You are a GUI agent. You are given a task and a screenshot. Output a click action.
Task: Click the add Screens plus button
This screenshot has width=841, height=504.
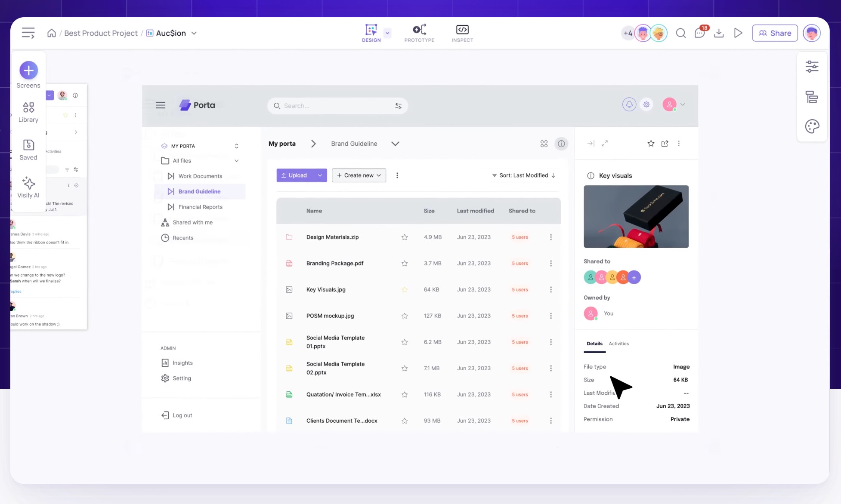click(29, 70)
